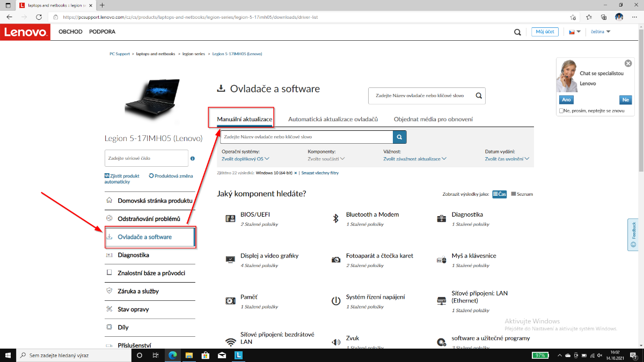Remove the Windows 10 (64-bit) filter

click(x=295, y=173)
